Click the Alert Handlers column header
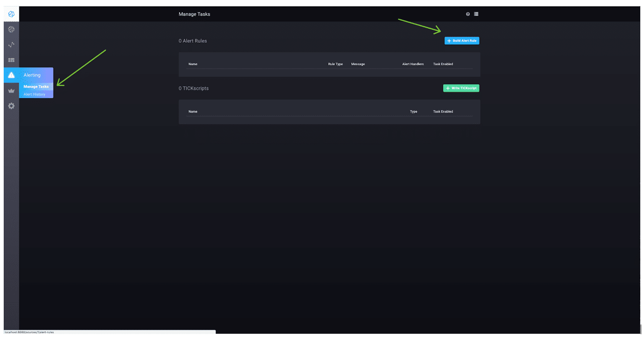This screenshot has height=337, width=644. 413,64
